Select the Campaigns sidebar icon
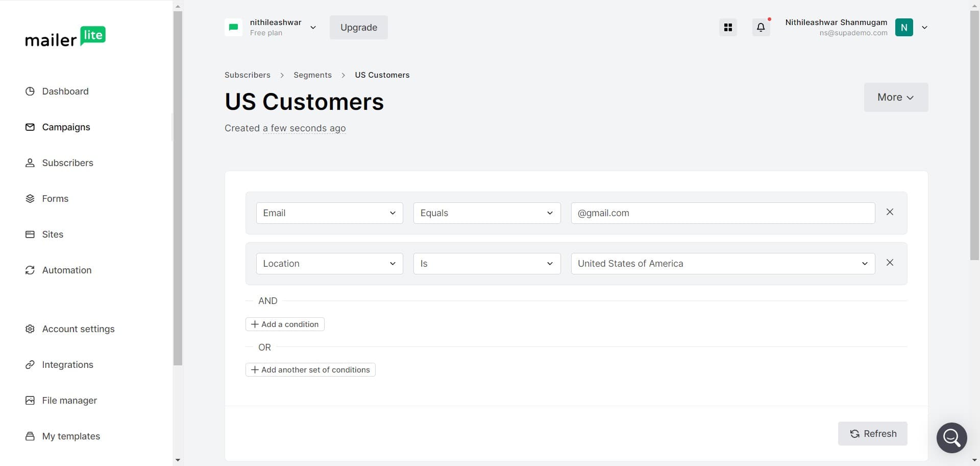The height and width of the screenshot is (466, 980). [x=30, y=127]
